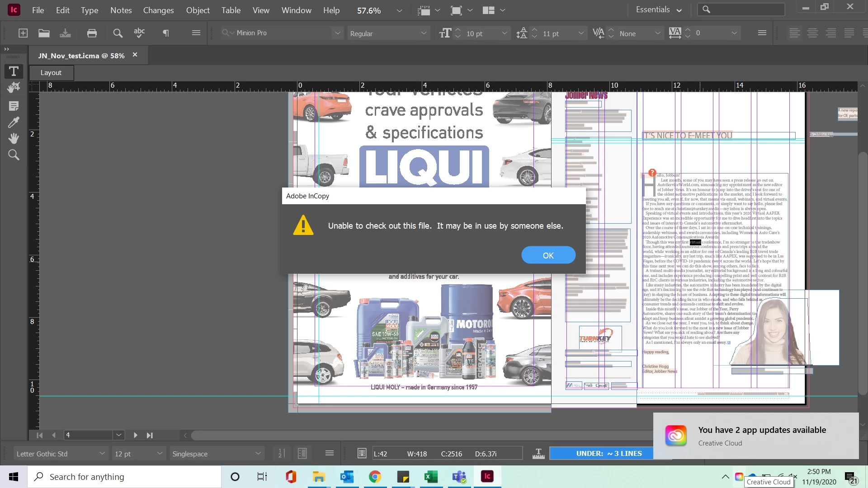Switch to the Layout view tab
The height and width of the screenshot is (488, 868).
51,73
